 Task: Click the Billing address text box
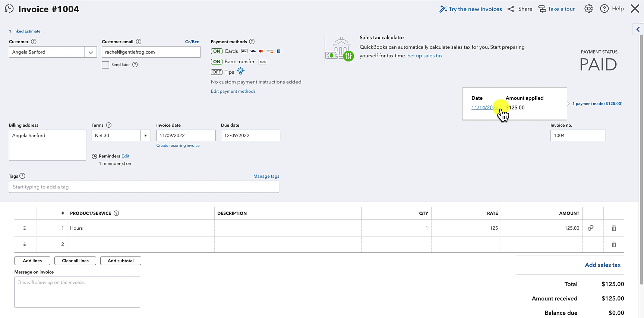click(x=47, y=145)
